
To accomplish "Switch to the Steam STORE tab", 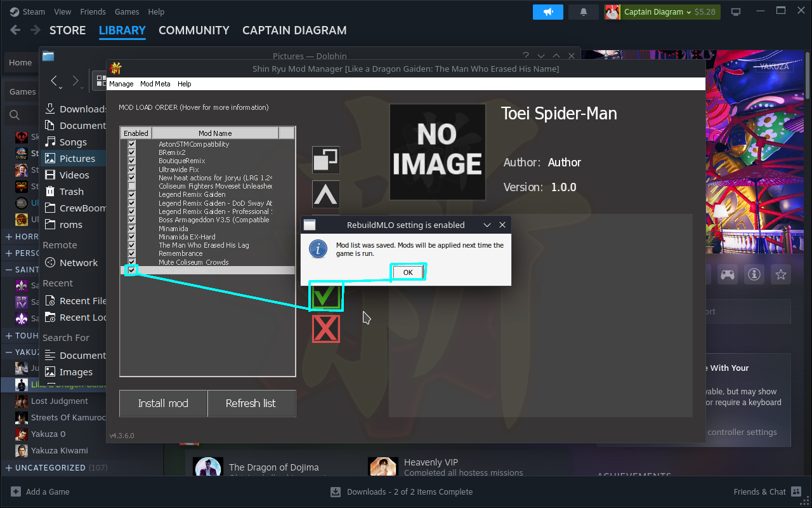I will (x=67, y=30).
